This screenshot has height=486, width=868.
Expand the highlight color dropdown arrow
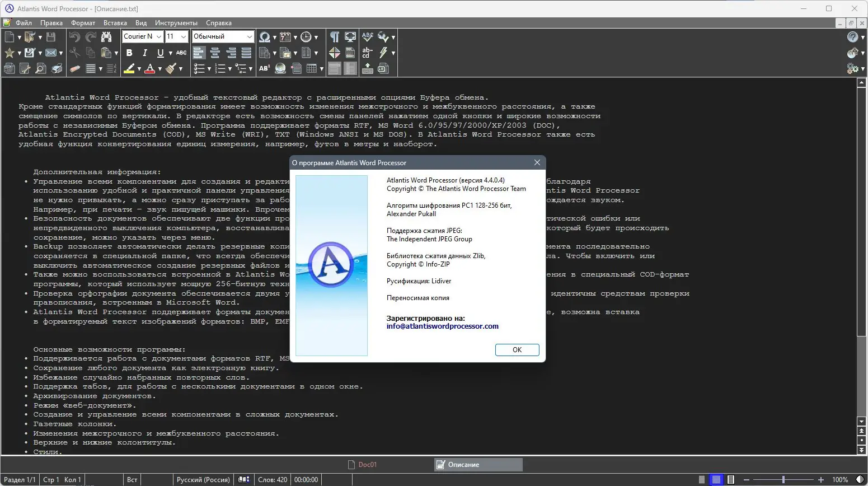pyautogui.click(x=139, y=69)
